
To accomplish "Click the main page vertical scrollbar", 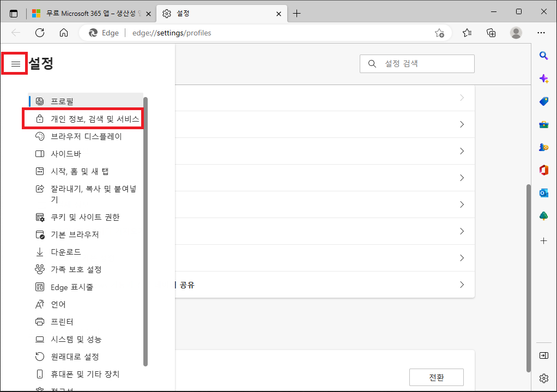I will click(529, 278).
